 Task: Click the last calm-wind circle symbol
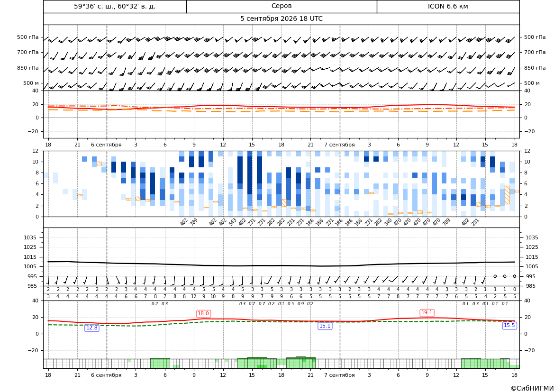click(515, 276)
